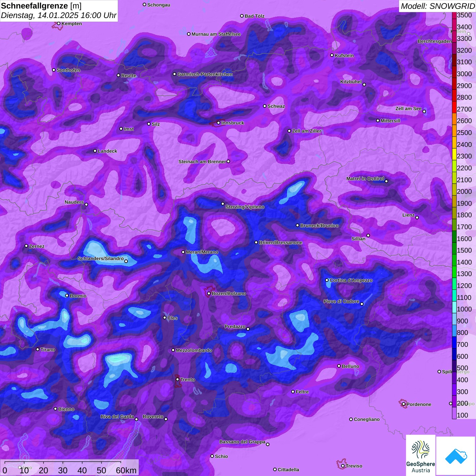Click the GeoSphere Austria logo

[421, 455]
